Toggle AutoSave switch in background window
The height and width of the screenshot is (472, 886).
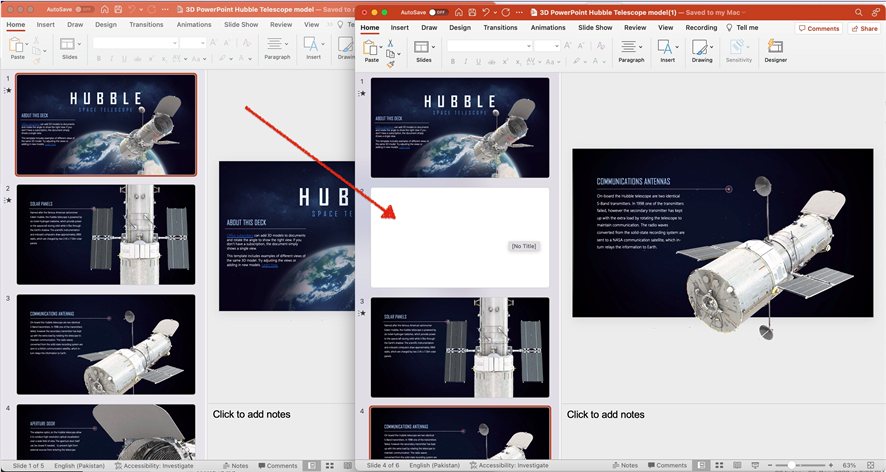pos(83,10)
